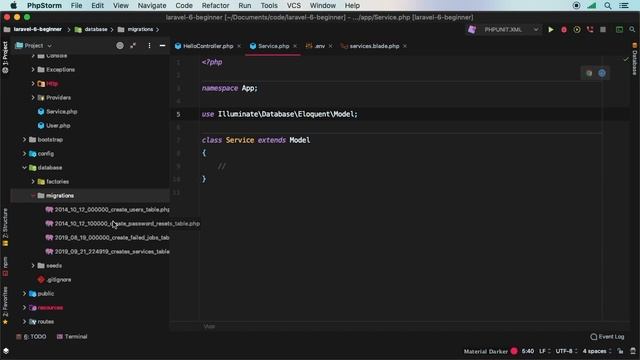This screenshot has width=640, height=360.
Task: Open the TODO tool window
Action: pyautogui.click(x=31, y=337)
